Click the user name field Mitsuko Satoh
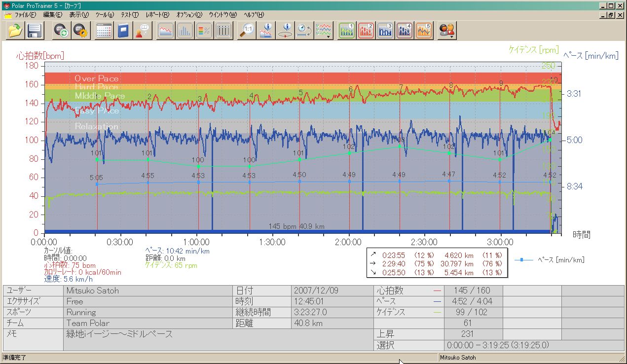The width and height of the screenshot is (627, 364). [x=148, y=291]
